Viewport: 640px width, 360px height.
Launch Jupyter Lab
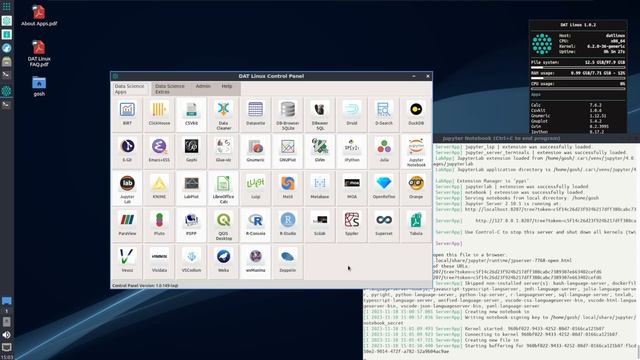pyautogui.click(x=127, y=188)
